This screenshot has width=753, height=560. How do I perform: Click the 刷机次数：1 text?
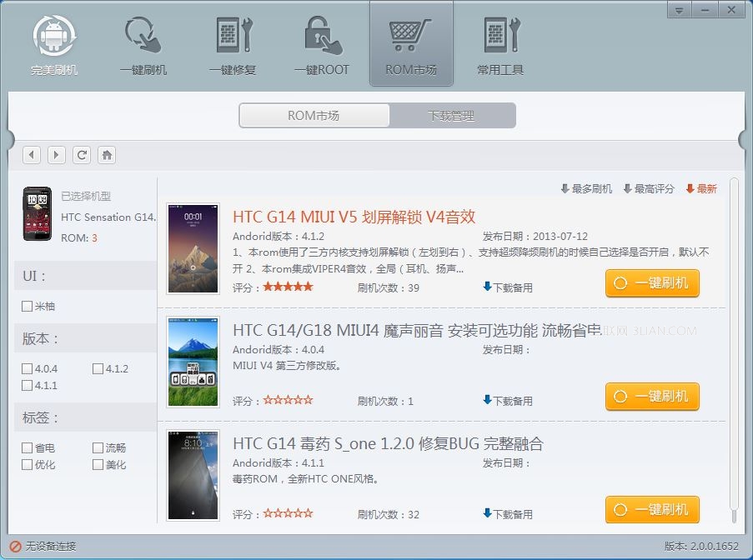tap(385, 401)
